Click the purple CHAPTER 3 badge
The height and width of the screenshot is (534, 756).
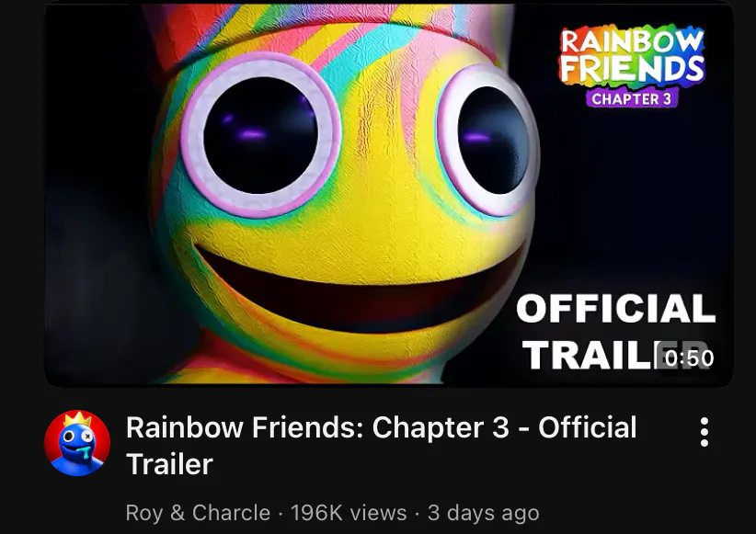pos(632,98)
